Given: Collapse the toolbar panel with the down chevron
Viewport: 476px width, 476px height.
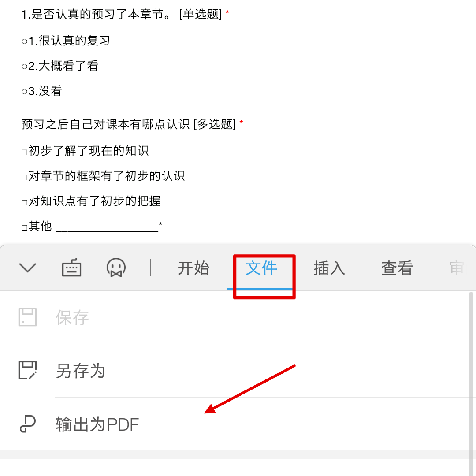Looking at the screenshot, I should (28, 268).
